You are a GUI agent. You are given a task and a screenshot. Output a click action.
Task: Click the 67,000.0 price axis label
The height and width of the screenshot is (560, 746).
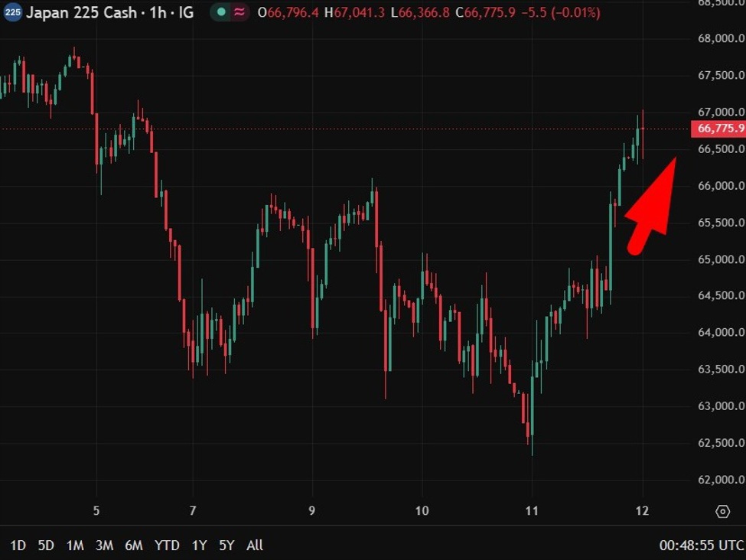tap(722, 112)
